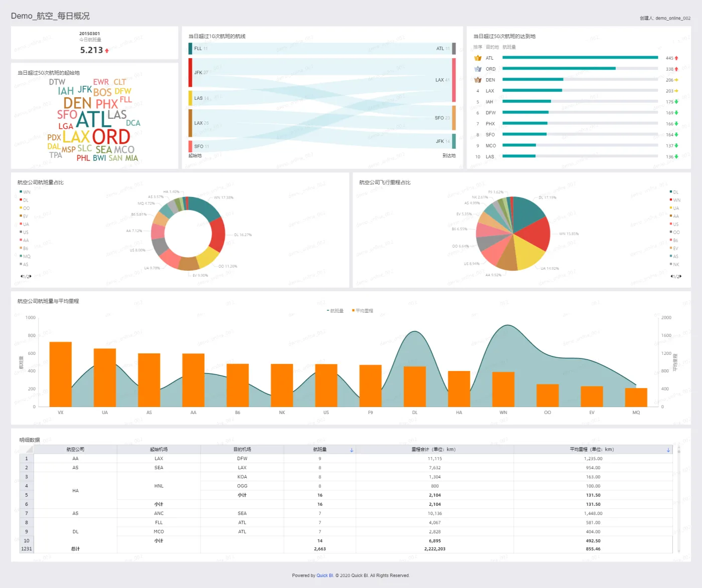702x588 pixels.
Task: Toggle NK legend in 飞行里程占比 chart
Action: pos(674,264)
